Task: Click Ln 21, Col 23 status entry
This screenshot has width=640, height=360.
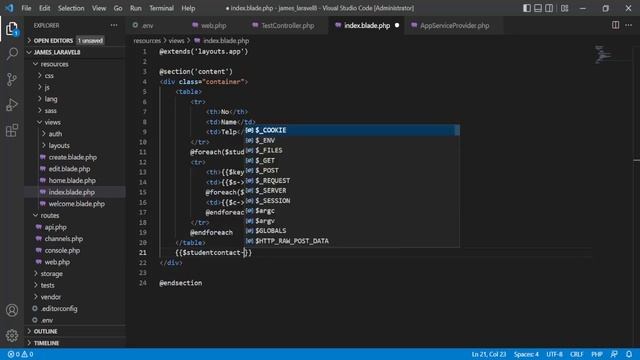Action: tap(489, 354)
